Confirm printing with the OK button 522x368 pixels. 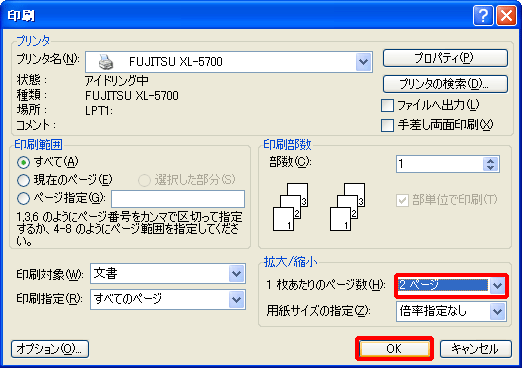click(394, 349)
